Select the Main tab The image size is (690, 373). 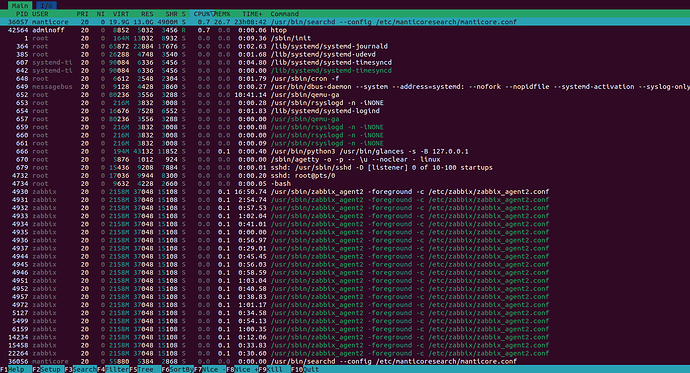pos(20,6)
